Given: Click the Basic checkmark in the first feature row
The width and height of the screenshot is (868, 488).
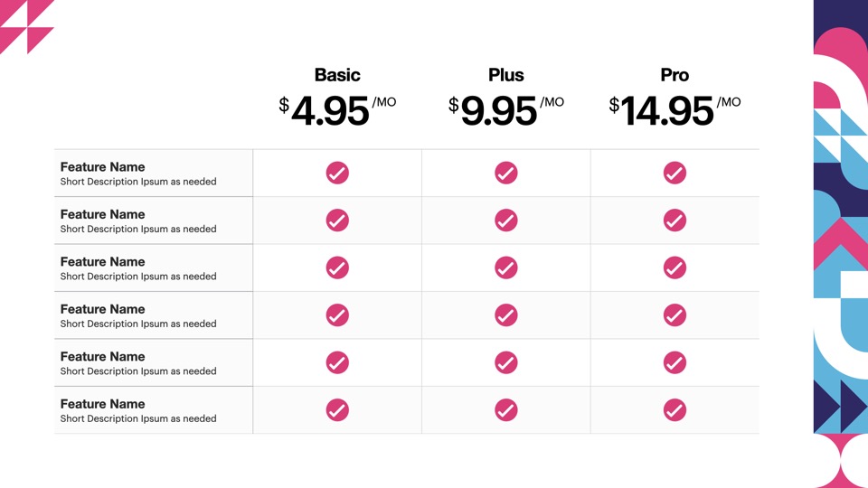Looking at the screenshot, I should (337, 173).
